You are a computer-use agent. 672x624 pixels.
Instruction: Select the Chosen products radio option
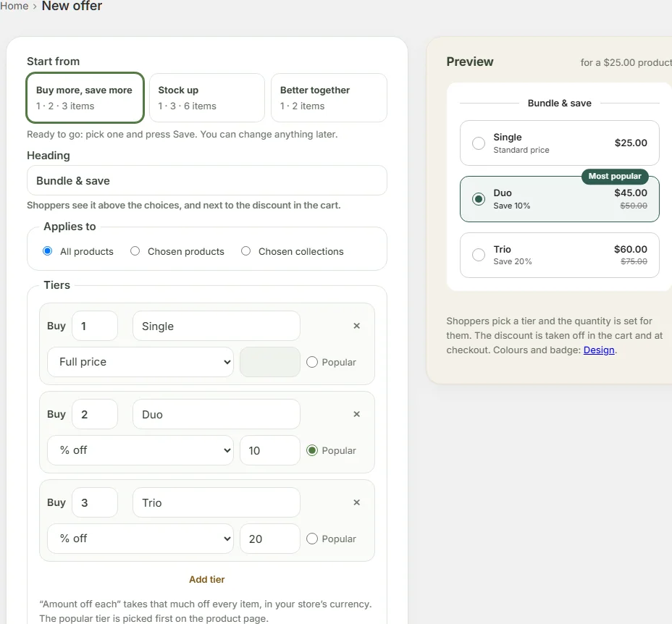pyautogui.click(x=135, y=251)
